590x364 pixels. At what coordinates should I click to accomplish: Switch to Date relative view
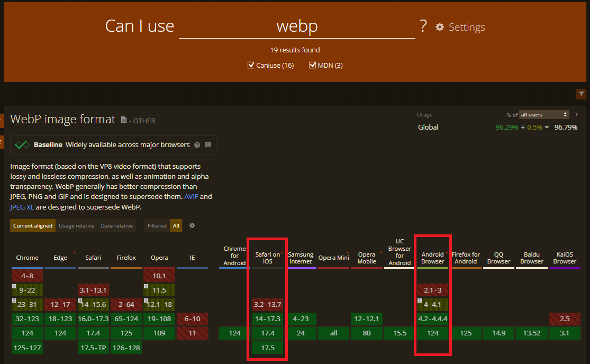[x=116, y=225]
